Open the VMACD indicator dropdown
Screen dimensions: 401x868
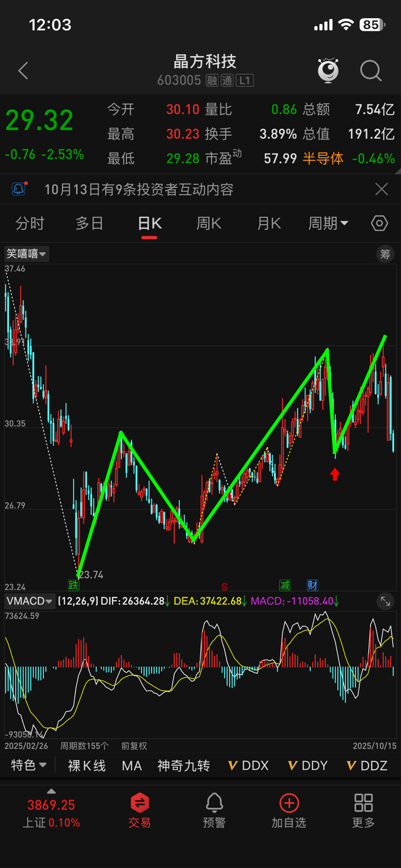point(29,601)
